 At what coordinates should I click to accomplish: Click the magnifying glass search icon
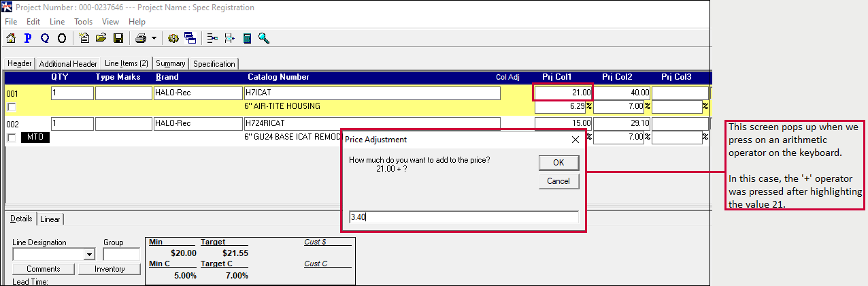tap(264, 38)
